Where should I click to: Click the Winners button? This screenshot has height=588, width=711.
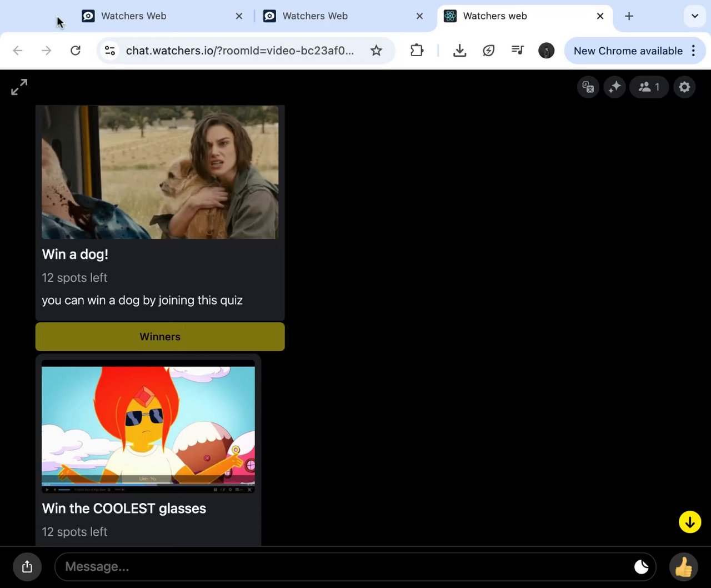(160, 337)
